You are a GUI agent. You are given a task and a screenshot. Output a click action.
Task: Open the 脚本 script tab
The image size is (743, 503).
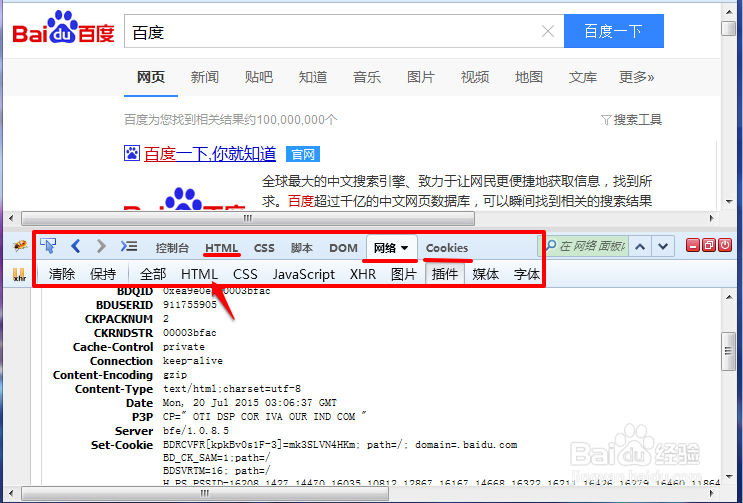point(302,248)
